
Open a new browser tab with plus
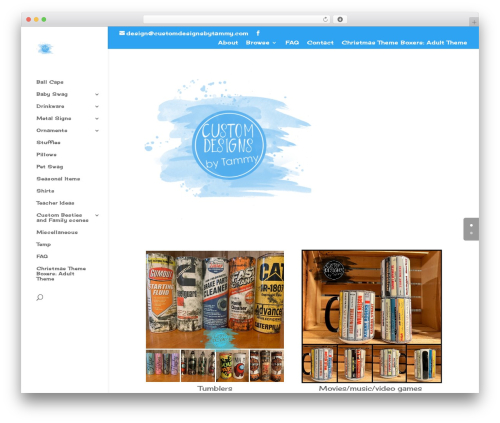[474, 22]
